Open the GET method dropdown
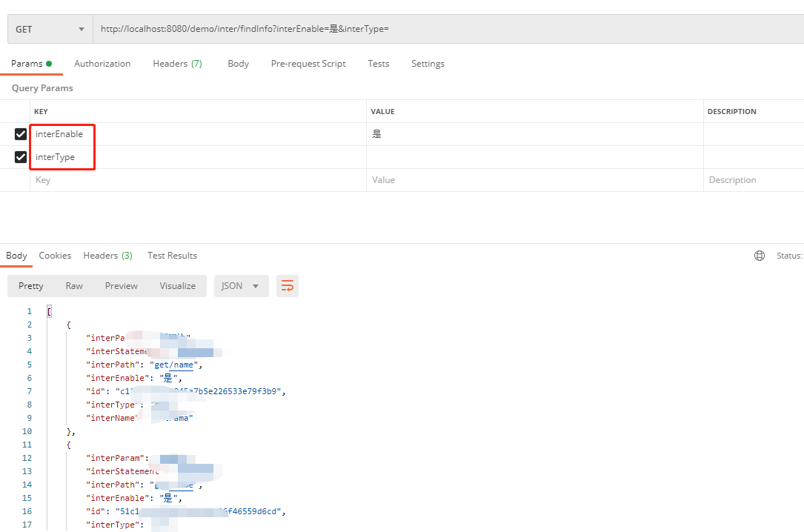The height and width of the screenshot is (532, 804). pos(50,29)
